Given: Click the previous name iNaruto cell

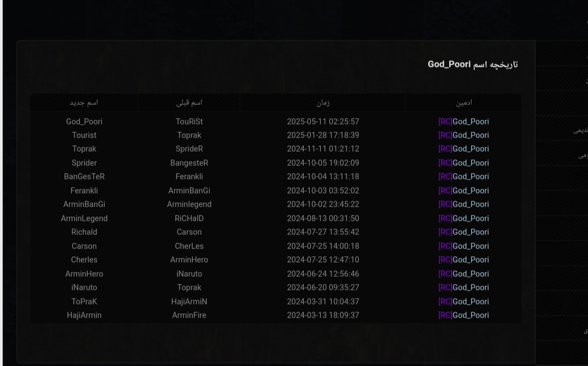Looking at the screenshot, I should pos(189,274).
